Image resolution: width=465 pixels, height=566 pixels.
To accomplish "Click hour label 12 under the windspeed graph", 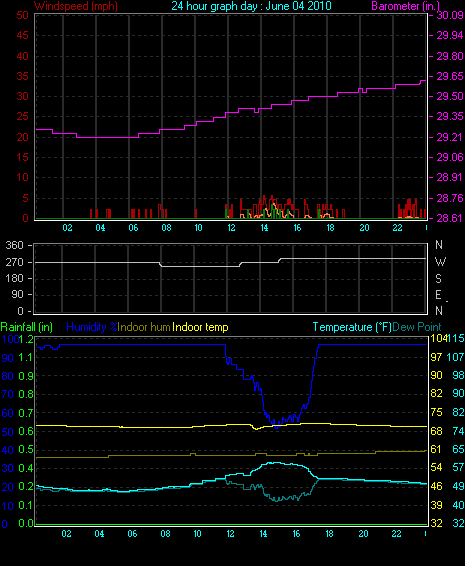I will click(x=231, y=228).
